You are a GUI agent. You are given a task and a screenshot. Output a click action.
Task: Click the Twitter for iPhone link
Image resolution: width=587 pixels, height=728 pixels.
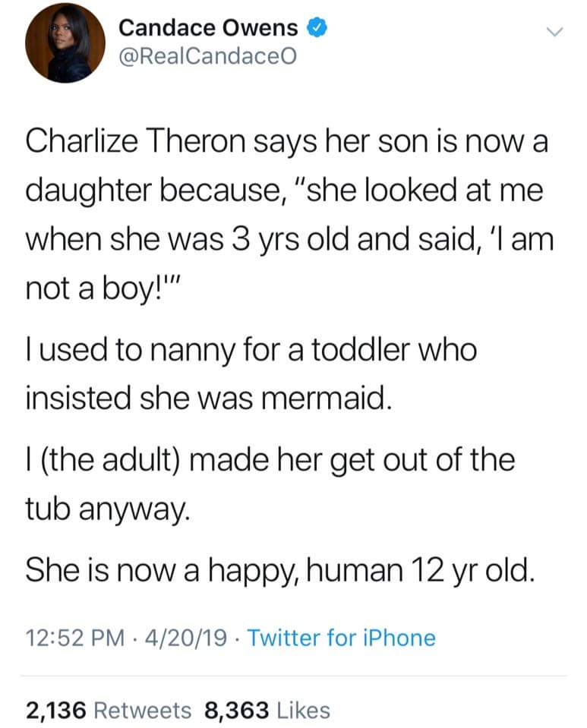click(341, 638)
